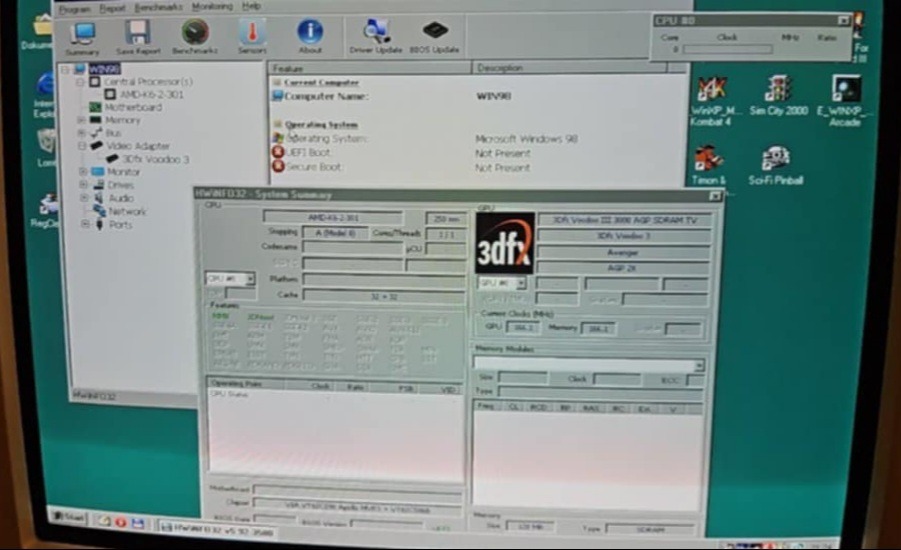Open the Summary toolbar button
The width and height of the screenshot is (901, 550).
click(x=82, y=37)
